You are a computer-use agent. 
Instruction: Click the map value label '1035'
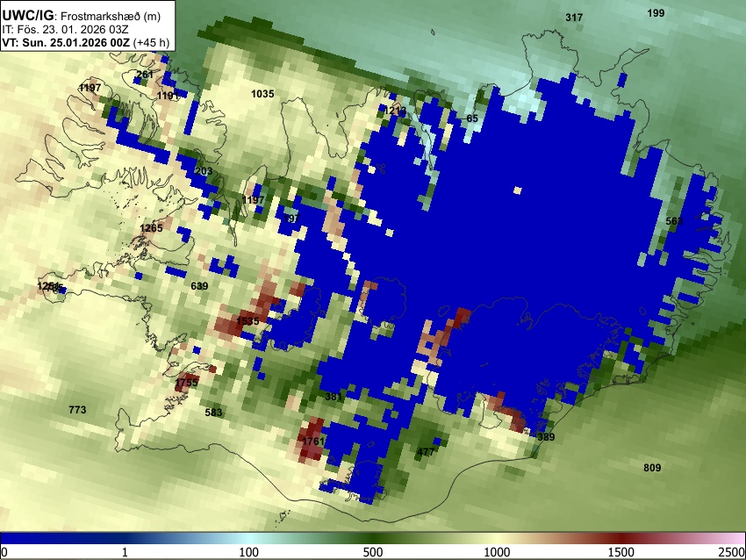pyautogui.click(x=262, y=94)
